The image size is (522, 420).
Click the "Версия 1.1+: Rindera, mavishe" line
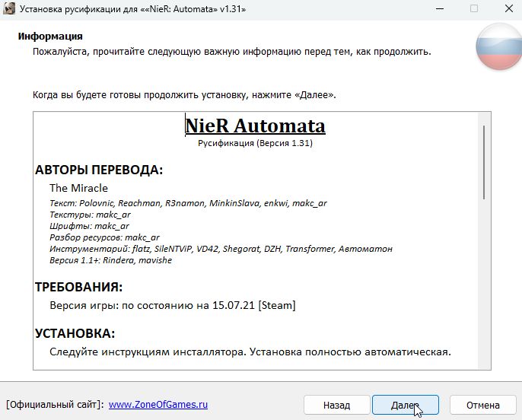coord(111,260)
